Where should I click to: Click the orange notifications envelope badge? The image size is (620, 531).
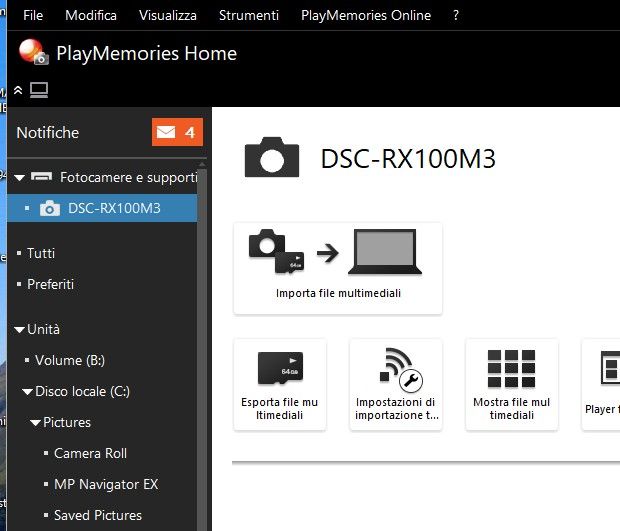tap(177, 132)
